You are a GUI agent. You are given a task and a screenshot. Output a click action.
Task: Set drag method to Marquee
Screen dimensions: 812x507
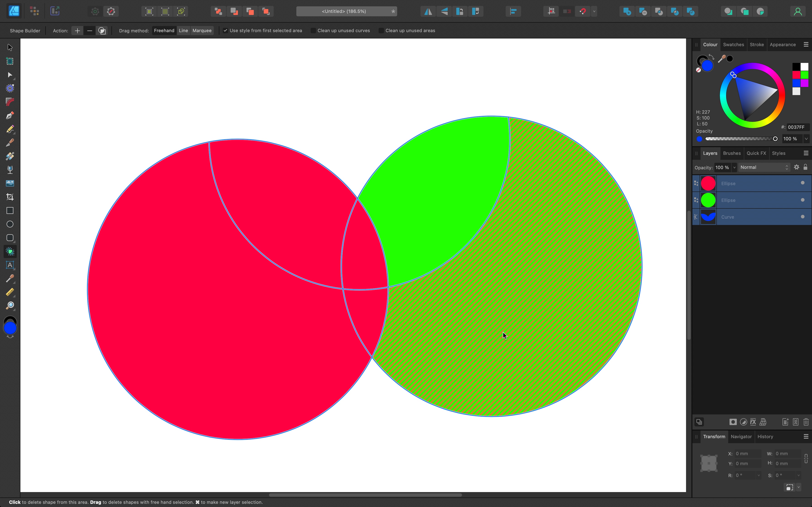click(x=202, y=31)
